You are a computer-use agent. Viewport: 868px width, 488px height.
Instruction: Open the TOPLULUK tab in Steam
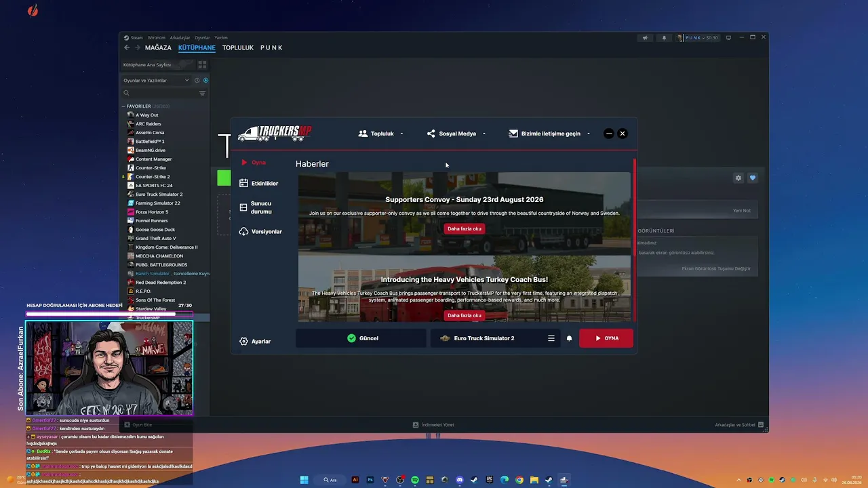pyautogui.click(x=238, y=48)
